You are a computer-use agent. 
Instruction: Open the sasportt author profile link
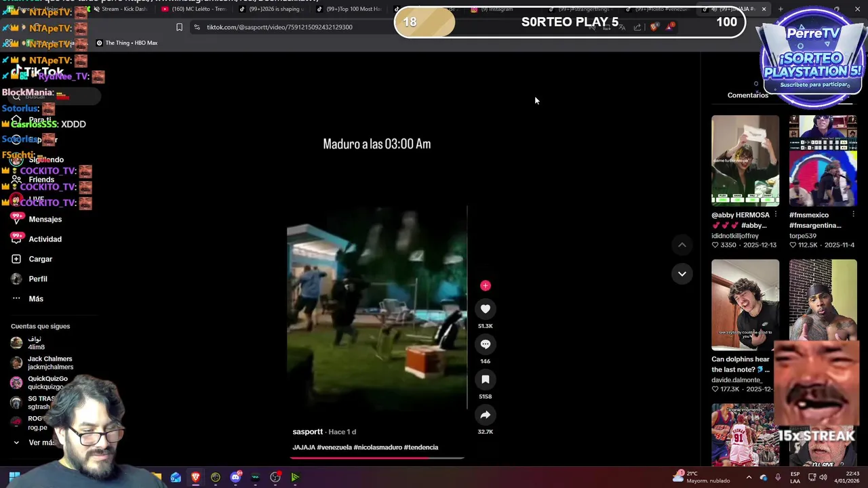(x=307, y=432)
